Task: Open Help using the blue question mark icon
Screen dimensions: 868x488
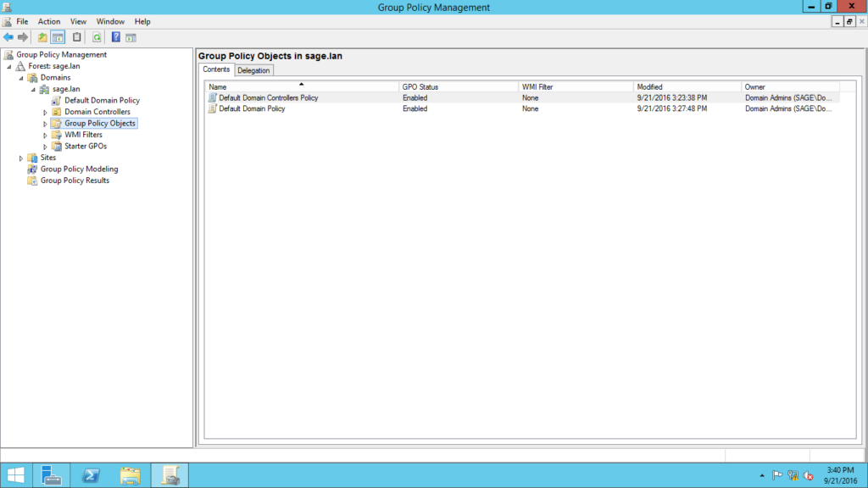Action: point(116,37)
